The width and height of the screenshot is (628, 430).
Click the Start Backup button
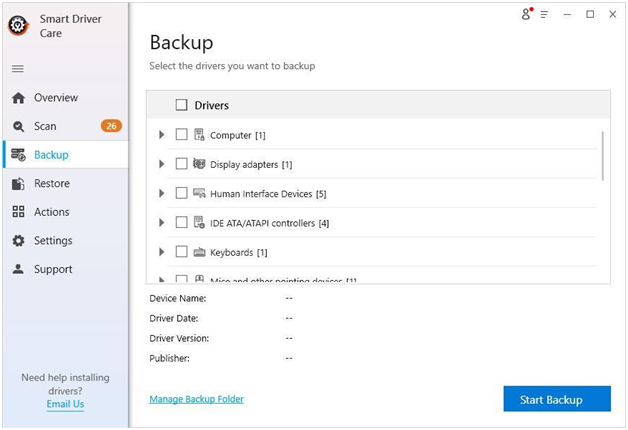point(557,399)
